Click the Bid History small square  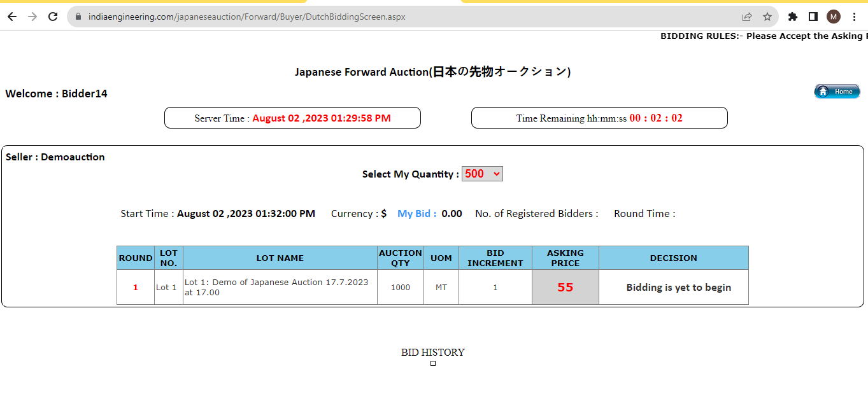tap(433, 363)
